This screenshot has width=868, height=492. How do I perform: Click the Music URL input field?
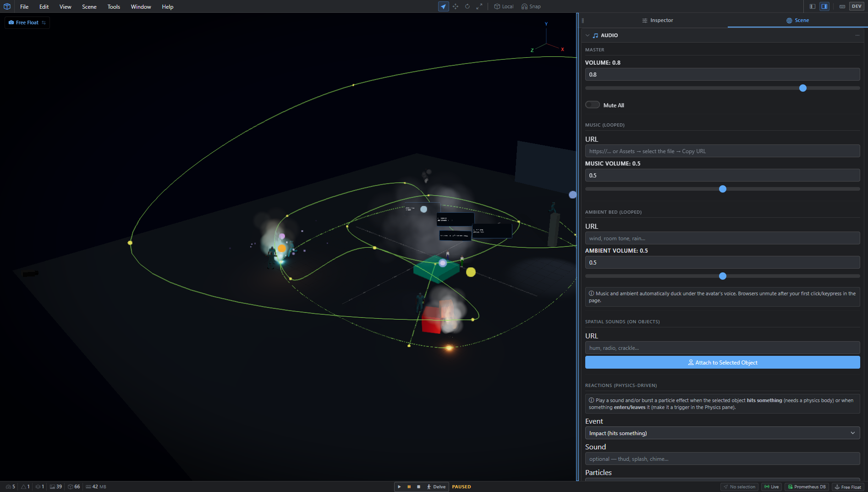[x=722, y=151]
